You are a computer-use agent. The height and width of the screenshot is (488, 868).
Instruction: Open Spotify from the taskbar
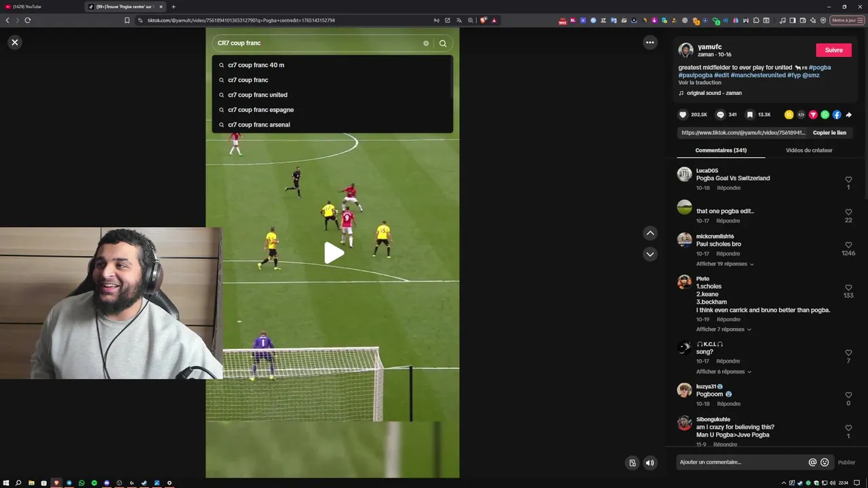coord(94,483)
